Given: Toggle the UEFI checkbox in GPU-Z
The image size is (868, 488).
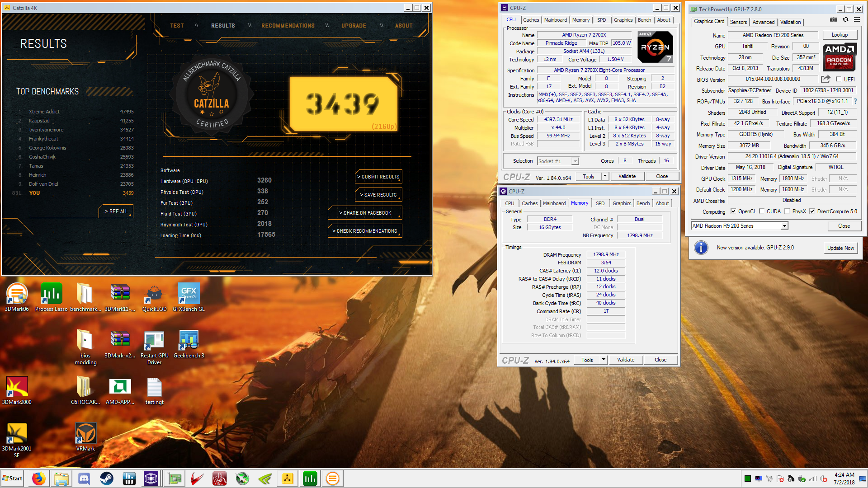Looking at the screenshot, I should tap(839, 79).
